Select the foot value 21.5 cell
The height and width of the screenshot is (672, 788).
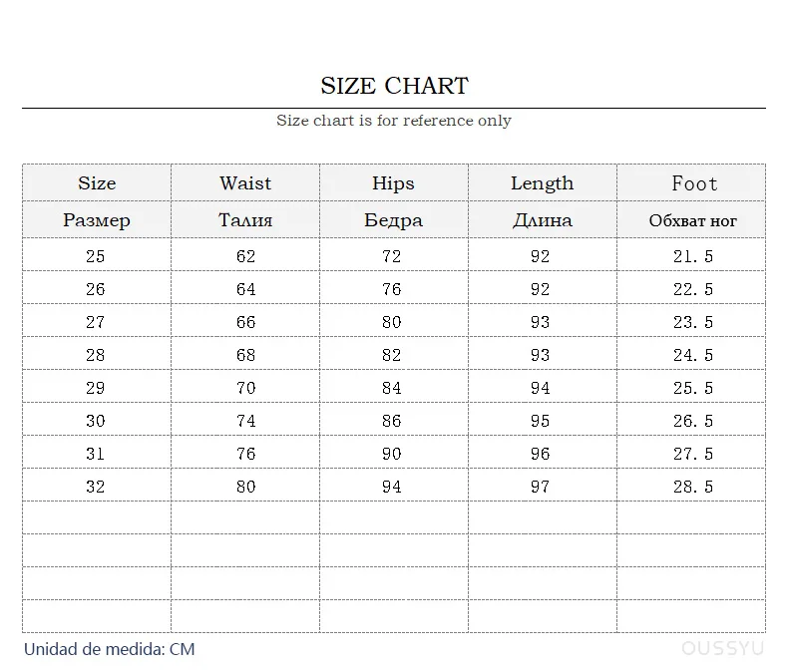coord(693,256)
